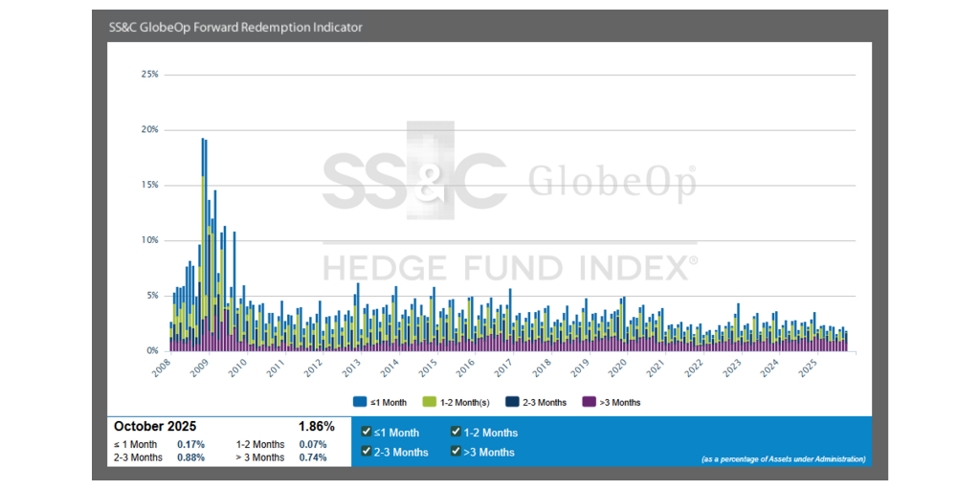Click the chart title Forward Redemption Indicator

(x=235, y=28)
